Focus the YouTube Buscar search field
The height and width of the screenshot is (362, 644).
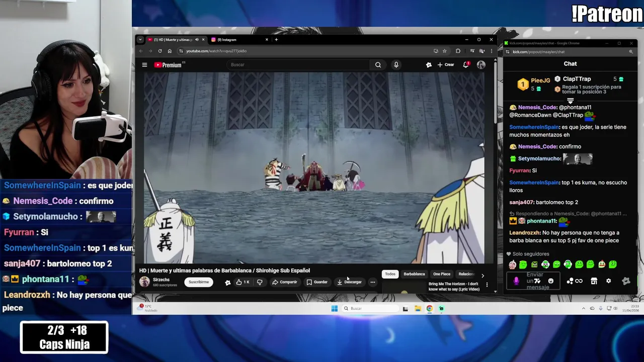pyautogui.click(x=299, y=65)
